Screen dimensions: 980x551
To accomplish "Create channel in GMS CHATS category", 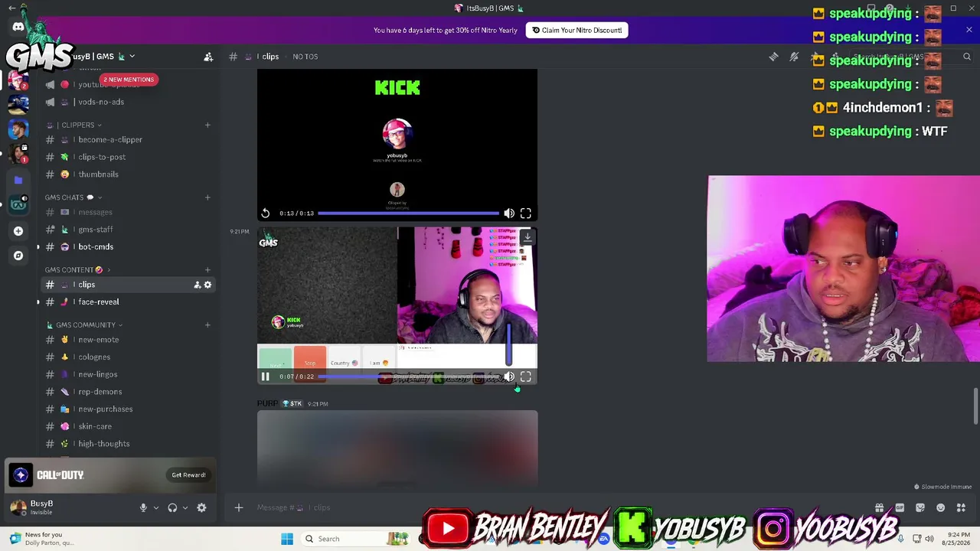I will 207,197.
